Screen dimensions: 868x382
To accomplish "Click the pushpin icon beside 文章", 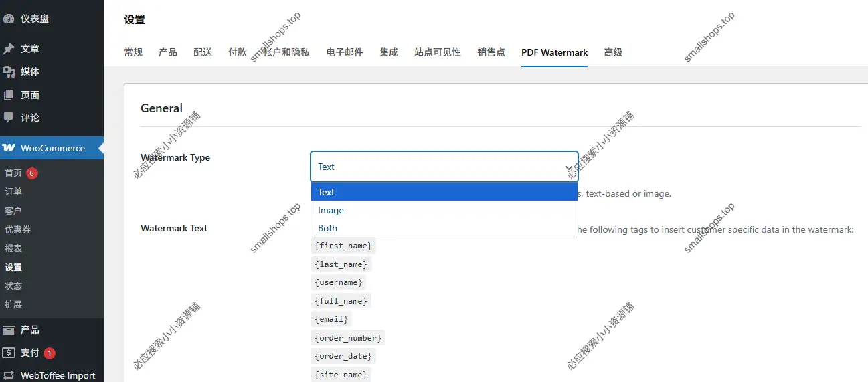I will tap(9, 49).
